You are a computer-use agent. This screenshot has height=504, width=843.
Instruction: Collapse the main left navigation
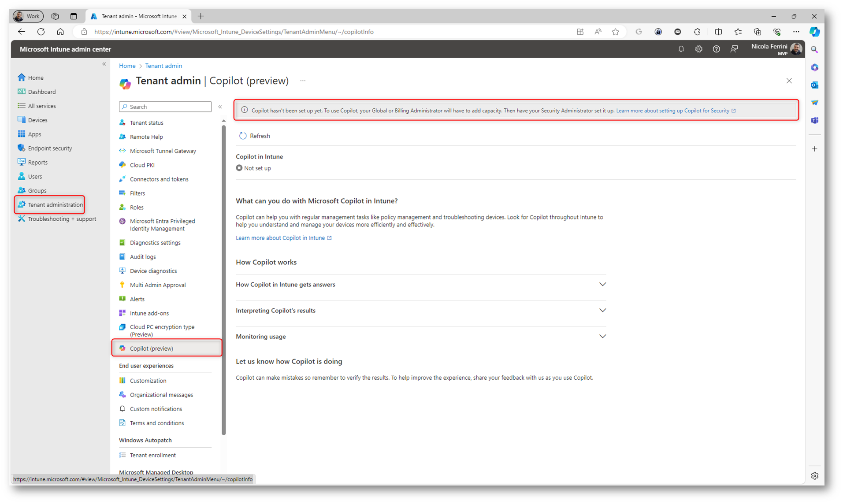[104, 64]
